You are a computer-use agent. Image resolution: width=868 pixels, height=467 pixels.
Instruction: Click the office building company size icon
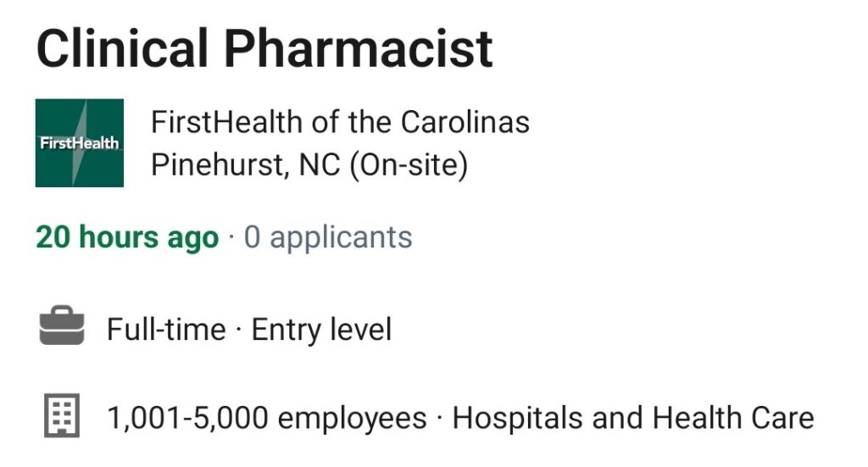[x=62, y=415]
